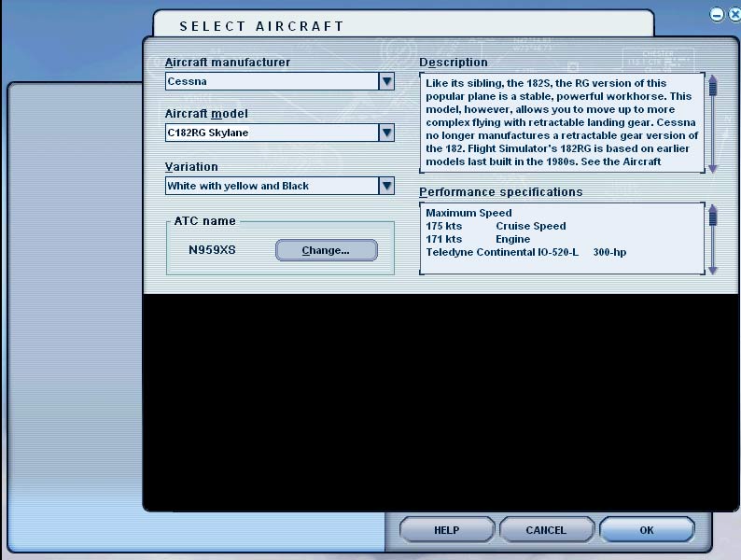The width and height of the screenshot is (741, 560).
Task: Select the C182RG Skylane model field
Action: pos(271,133)
